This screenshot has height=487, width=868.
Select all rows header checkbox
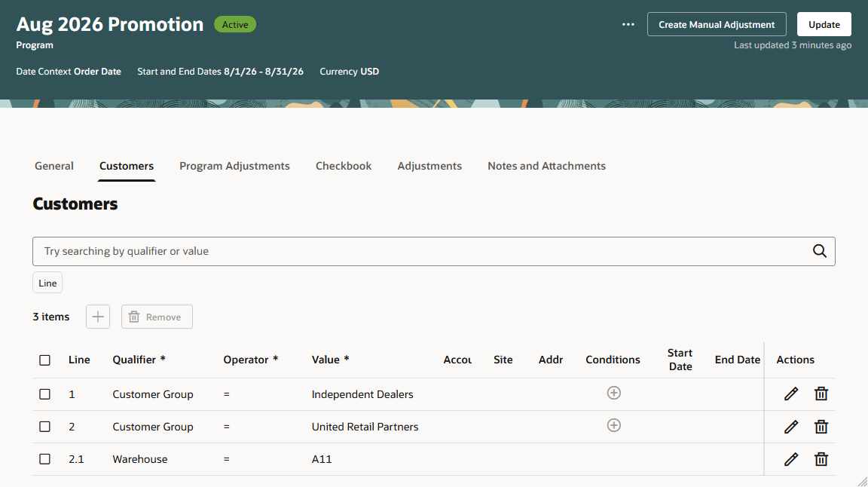(45, 360)
